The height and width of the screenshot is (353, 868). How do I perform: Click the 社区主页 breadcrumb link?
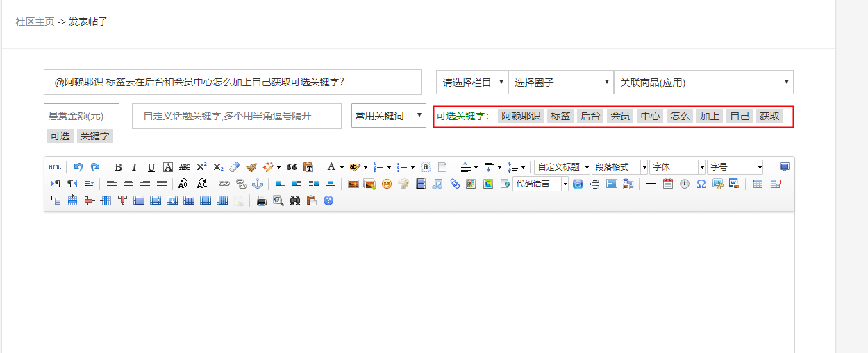[x=35, y=21]
